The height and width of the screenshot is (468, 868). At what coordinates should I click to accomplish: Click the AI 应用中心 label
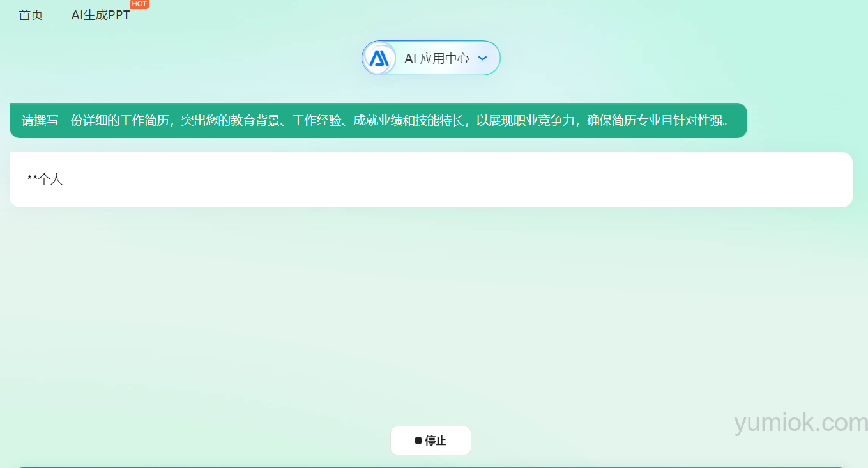(437, 58)
